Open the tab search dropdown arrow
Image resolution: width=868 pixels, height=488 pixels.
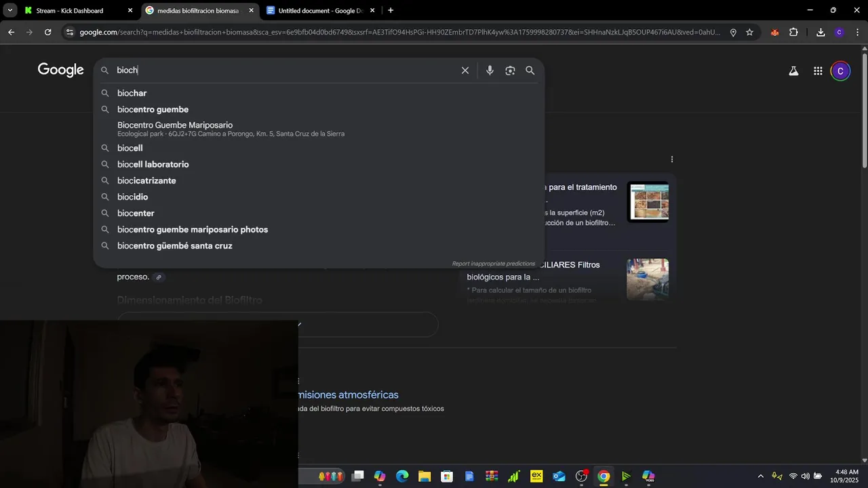[x=9, y=10]
